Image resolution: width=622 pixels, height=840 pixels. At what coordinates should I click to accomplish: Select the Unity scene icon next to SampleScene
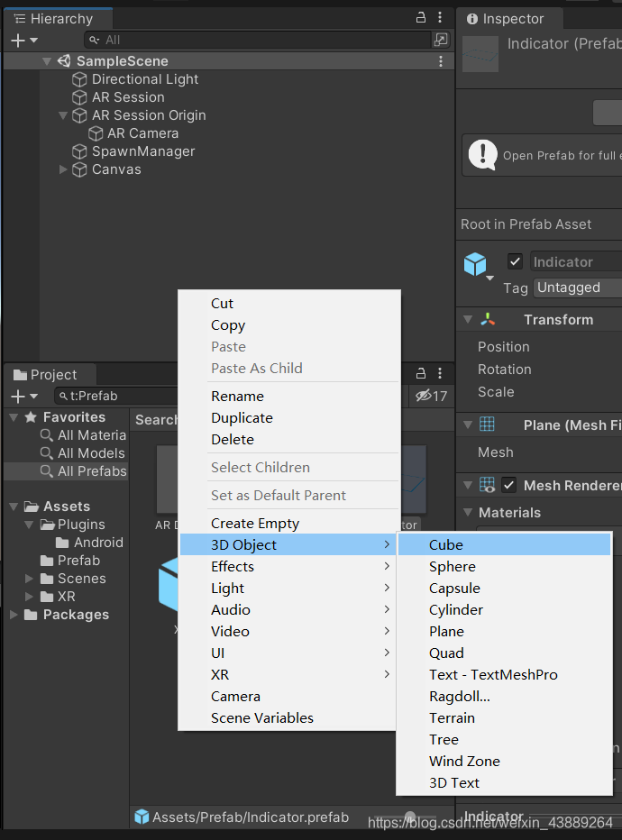64,61
